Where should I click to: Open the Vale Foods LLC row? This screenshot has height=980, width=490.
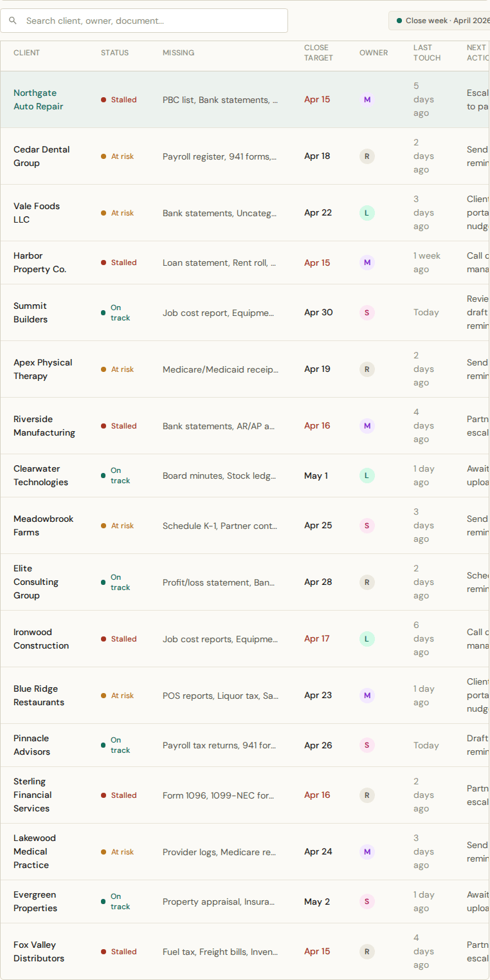click(x=245, y=213)
